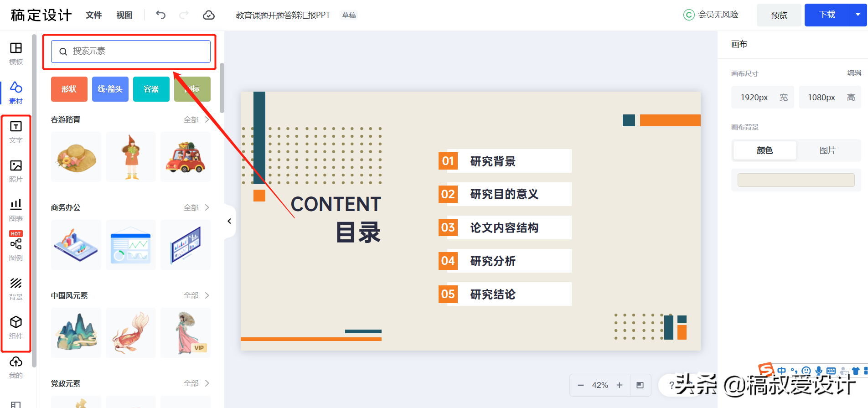Select the CONTENT heading on canvas
The width and height of the screenshot is (868, 408).
pos(336,204)
